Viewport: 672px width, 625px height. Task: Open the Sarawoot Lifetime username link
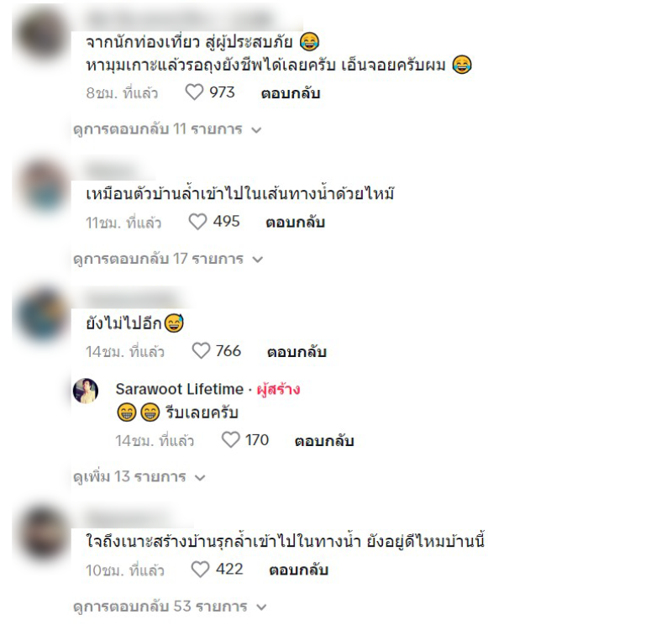[x=180, y=389]
